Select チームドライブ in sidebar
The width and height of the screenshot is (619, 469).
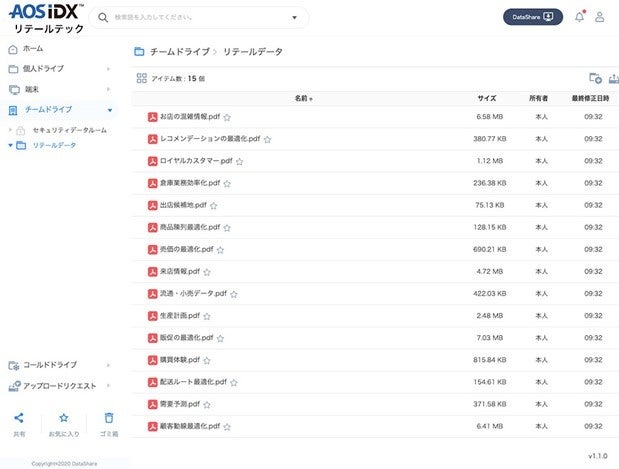click(x=48, y=110)
